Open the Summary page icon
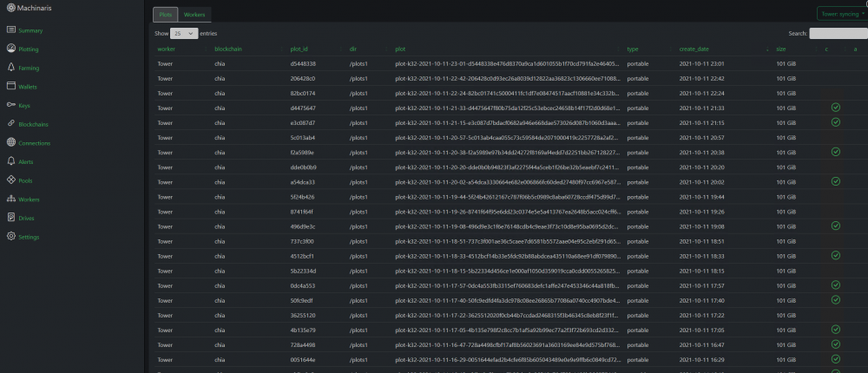 point(11,29)
